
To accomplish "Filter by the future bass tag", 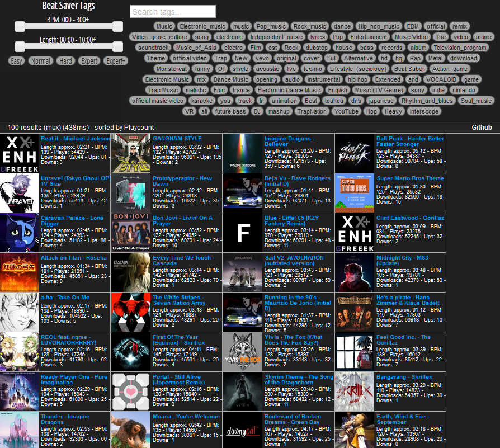I will coord(230,111).
